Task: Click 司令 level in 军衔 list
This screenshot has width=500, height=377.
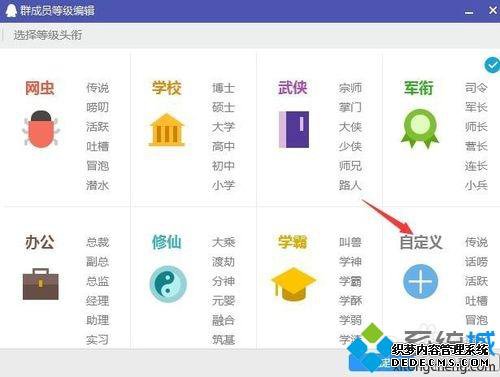Action: [x=476, y=88]
